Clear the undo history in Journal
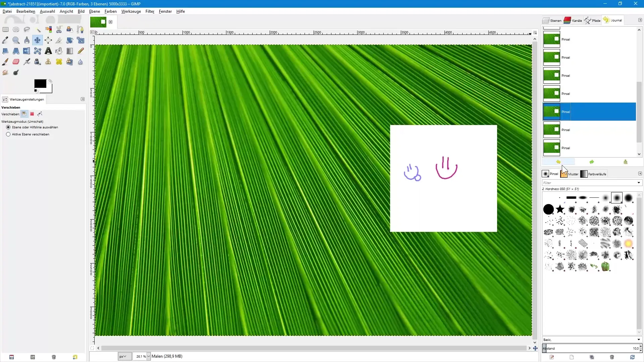This screenshot has width=644, height=362. (626, 162)
